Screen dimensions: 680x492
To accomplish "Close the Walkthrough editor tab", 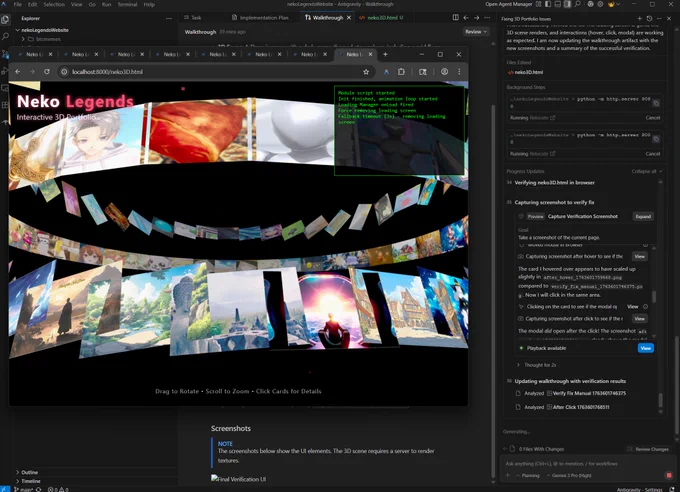I will (x=349, y=18).
